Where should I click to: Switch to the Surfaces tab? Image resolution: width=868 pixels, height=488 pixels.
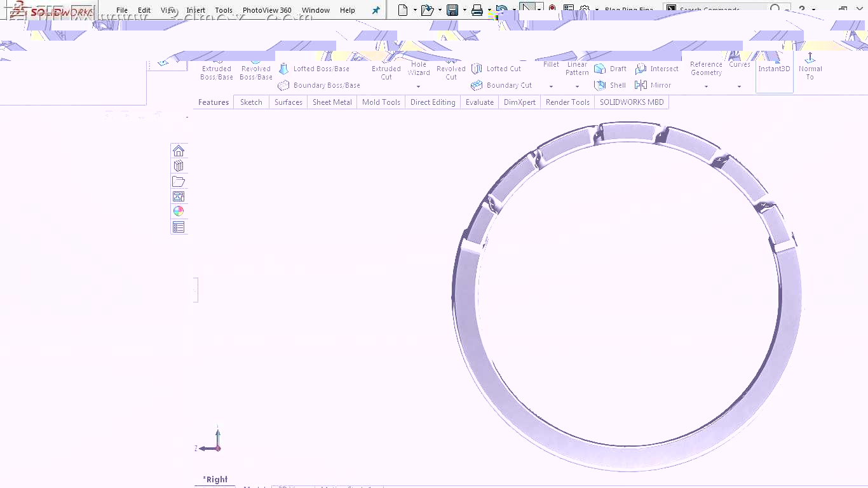(x=288, y=102)
